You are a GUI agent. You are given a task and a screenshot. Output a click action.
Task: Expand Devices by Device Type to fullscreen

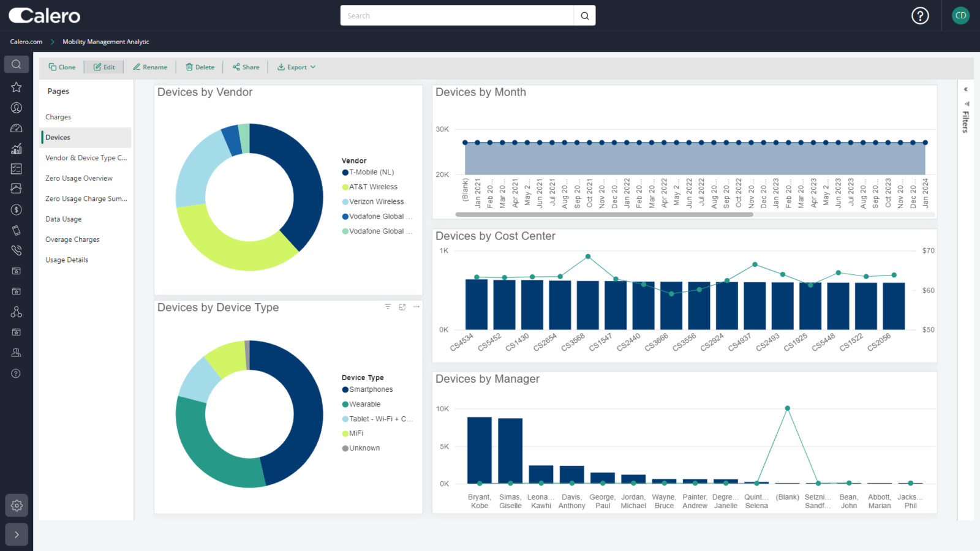tap(402, 306)
